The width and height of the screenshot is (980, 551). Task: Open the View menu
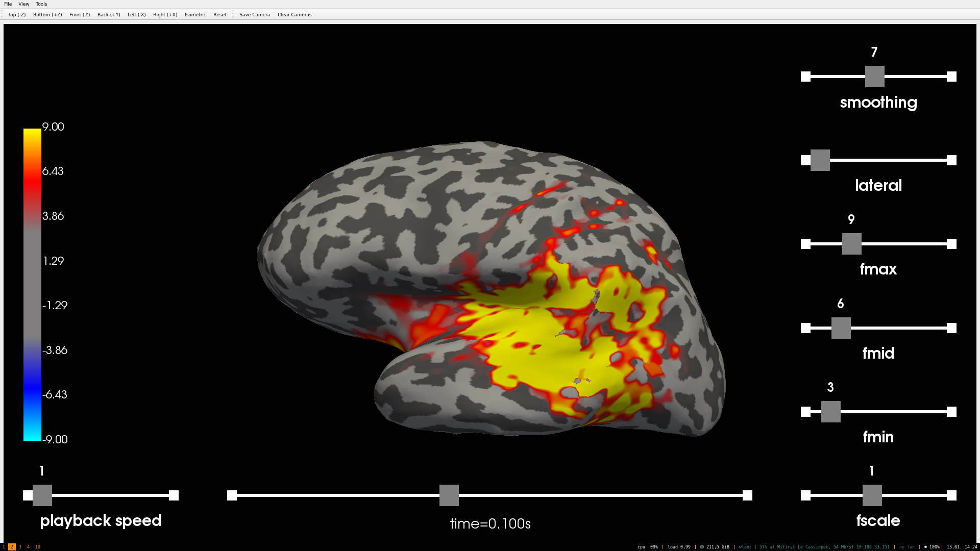coord(23,4)
